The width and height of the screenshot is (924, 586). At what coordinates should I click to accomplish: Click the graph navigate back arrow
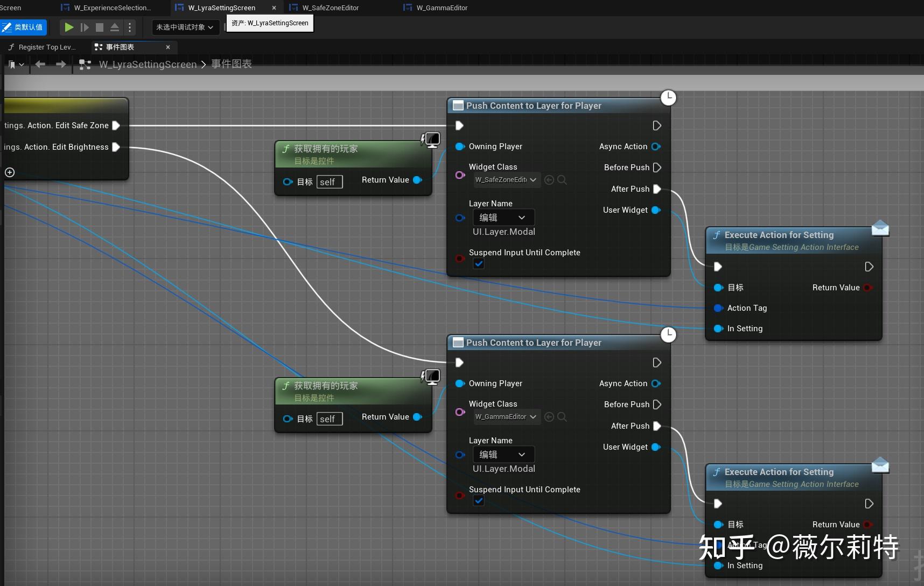[x=40, y=64]
